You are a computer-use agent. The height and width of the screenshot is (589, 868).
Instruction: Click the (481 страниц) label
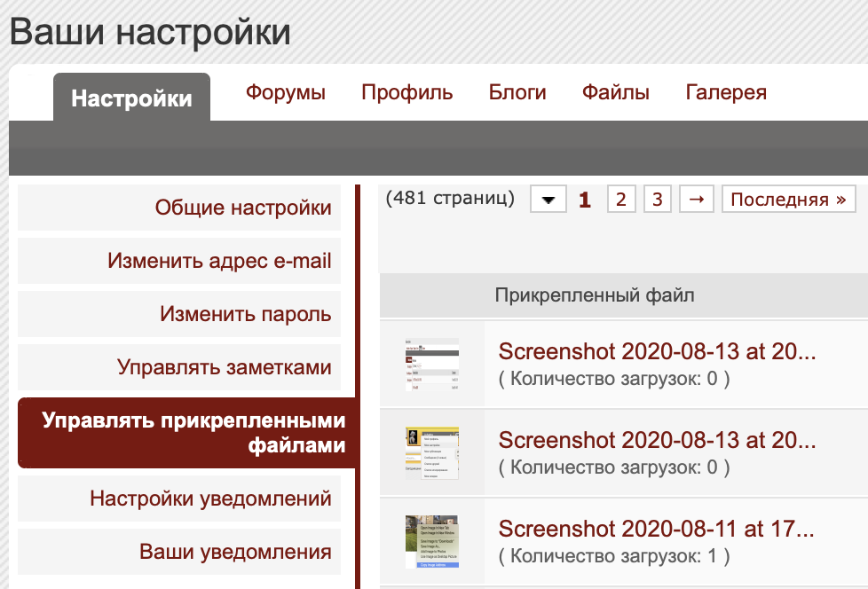[x=450, y=198]
